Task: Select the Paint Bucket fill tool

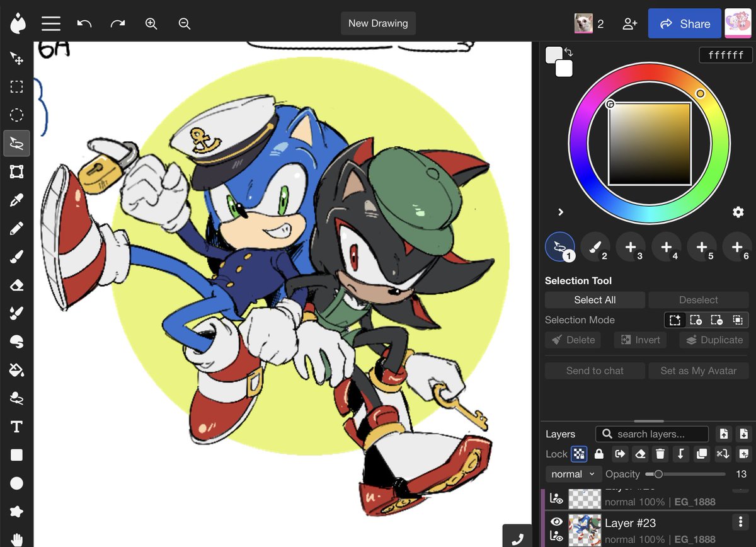Action: click(x=16, y=370)
